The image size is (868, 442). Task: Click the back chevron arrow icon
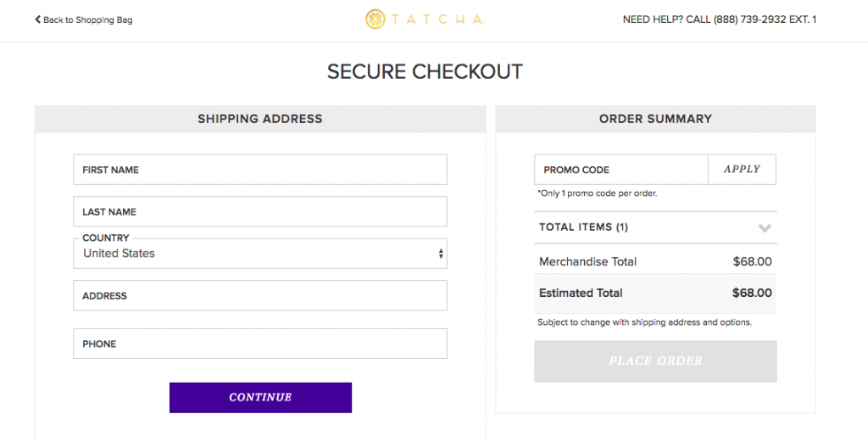pos(37,20)
